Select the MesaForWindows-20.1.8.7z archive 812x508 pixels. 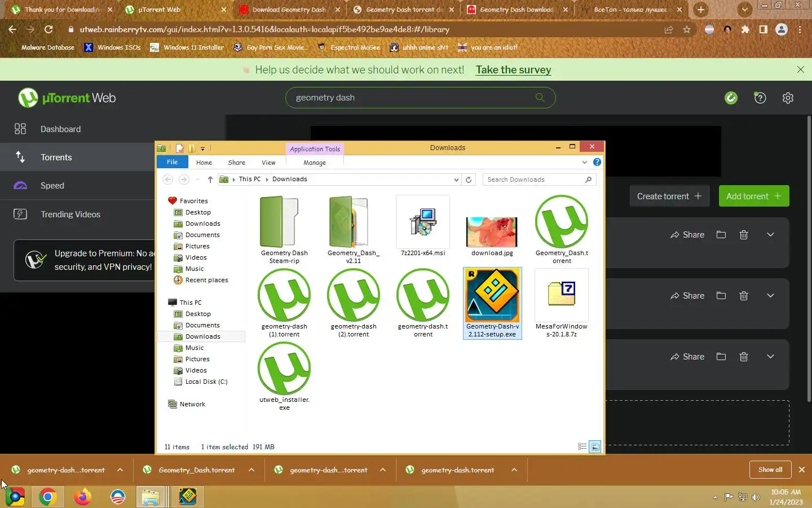pos(561,303)
